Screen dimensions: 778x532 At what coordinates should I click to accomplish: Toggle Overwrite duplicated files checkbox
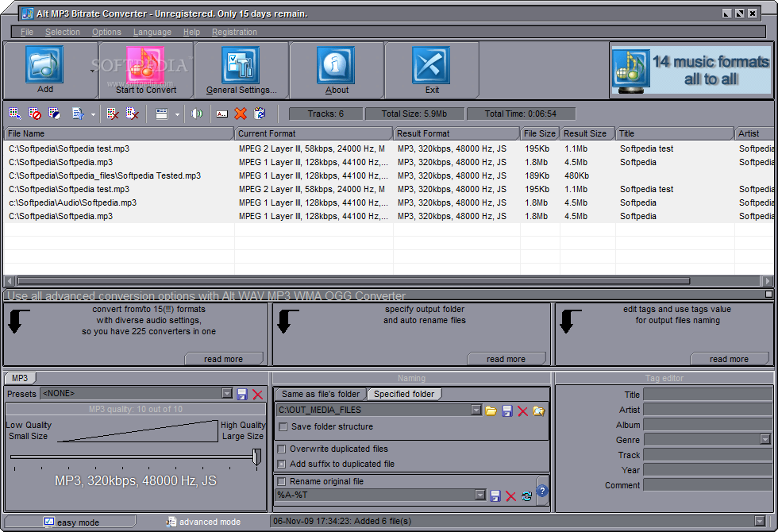281,449
